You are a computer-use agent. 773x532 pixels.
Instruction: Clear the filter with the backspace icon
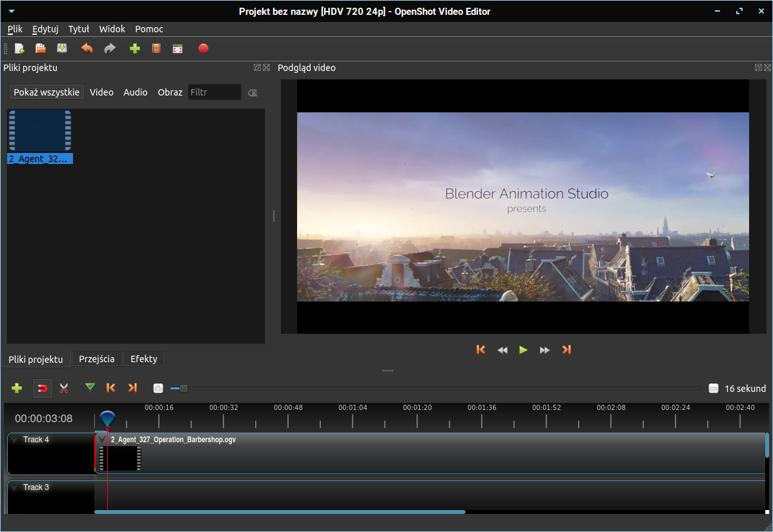pos(253,93)
